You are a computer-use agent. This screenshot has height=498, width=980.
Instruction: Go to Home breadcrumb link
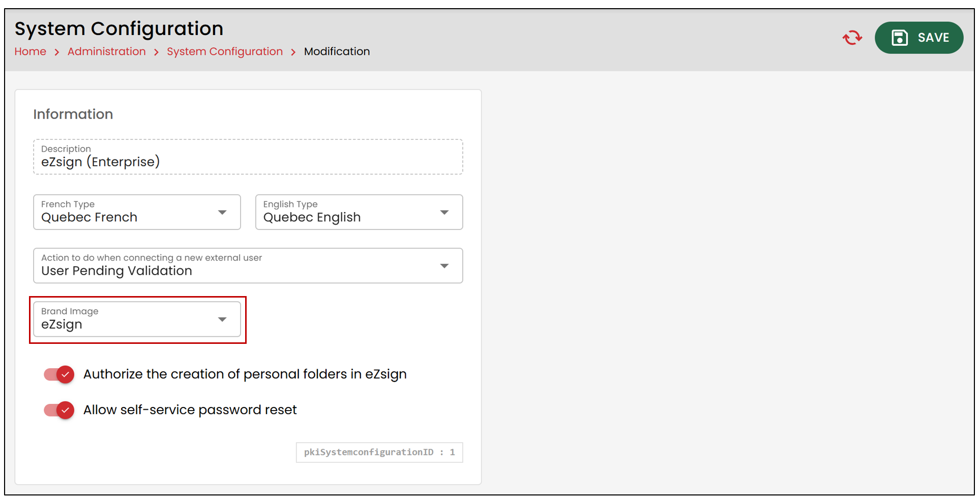pos(31,51)
